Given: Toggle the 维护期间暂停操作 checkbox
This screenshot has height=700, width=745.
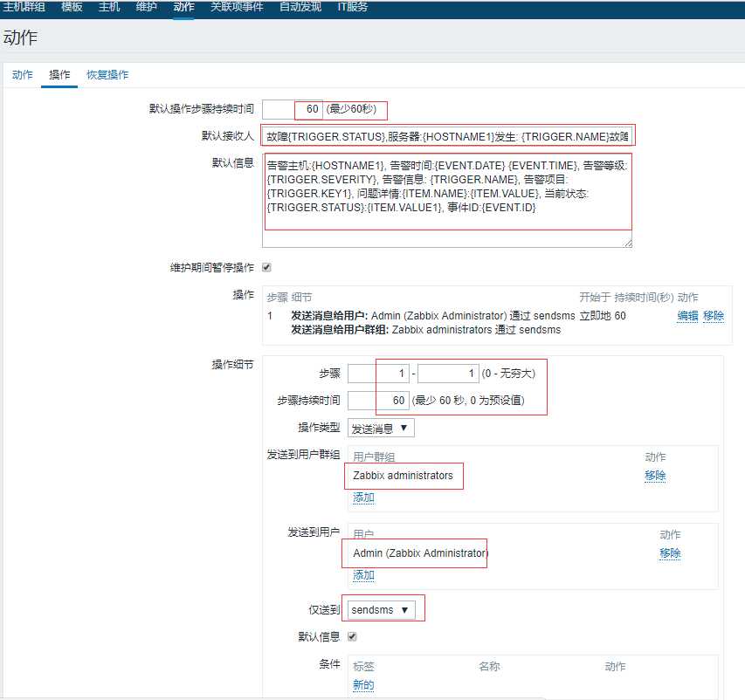Looking at the screenshot, I should (x=266, y=267).
